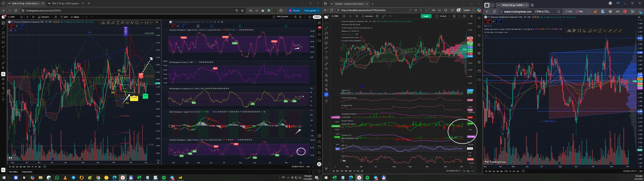Click add symbol plus icon beside CPIN, left TradingView
The image size is (644, 181).
tap(21, 17)
